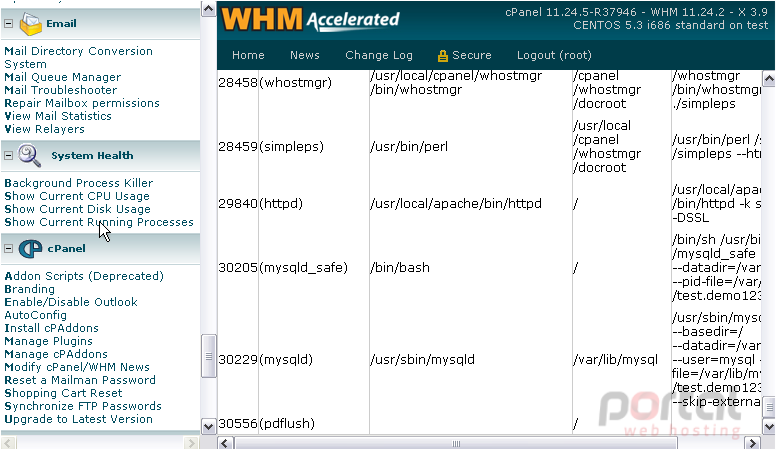776x450 pixels.
Task: Open Shopping Cart Reset
Action: coord(63,393)
